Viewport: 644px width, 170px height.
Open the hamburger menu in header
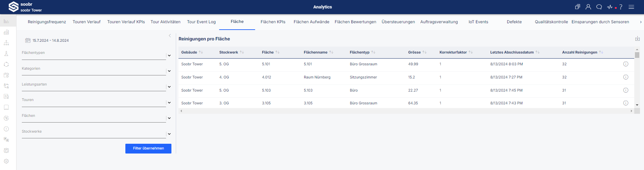pyautogui.click(x=631, y=7)
